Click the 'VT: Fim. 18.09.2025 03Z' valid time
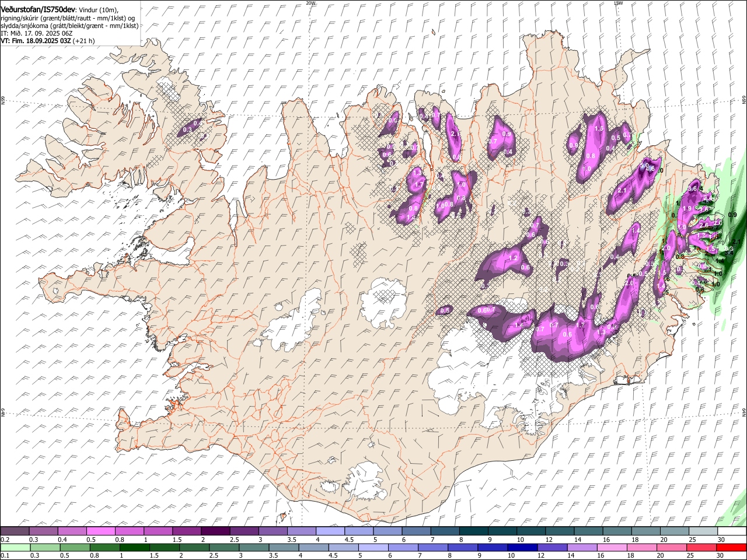 click(x=36, y=41)
